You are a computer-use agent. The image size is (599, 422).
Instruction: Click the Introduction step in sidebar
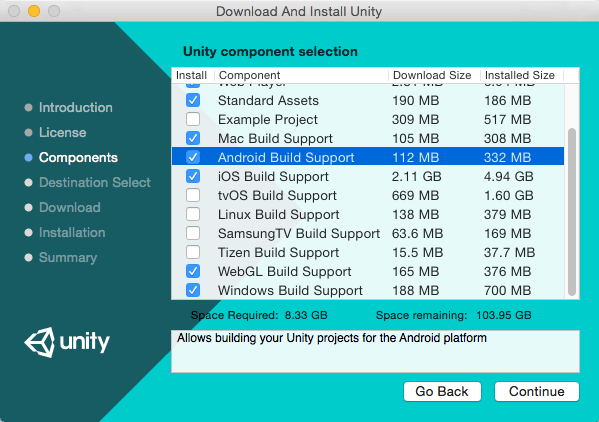click(x=76, y=107)
